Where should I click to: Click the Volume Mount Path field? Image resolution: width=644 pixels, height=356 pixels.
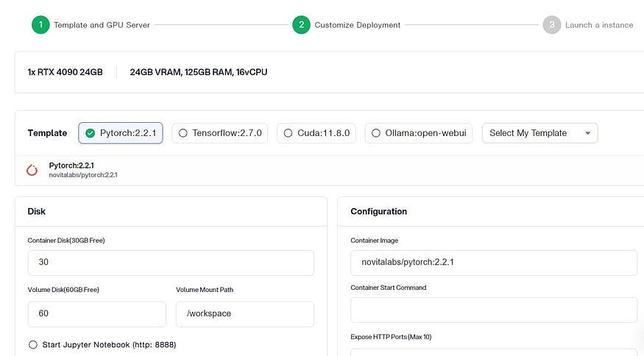pyautogui.click(x=245, y=314)
